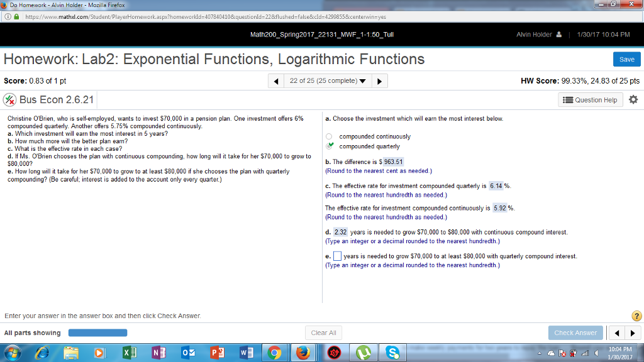Go to next question using right arrow
This screenshot has height=362, width=644.
tap(379, 81)
